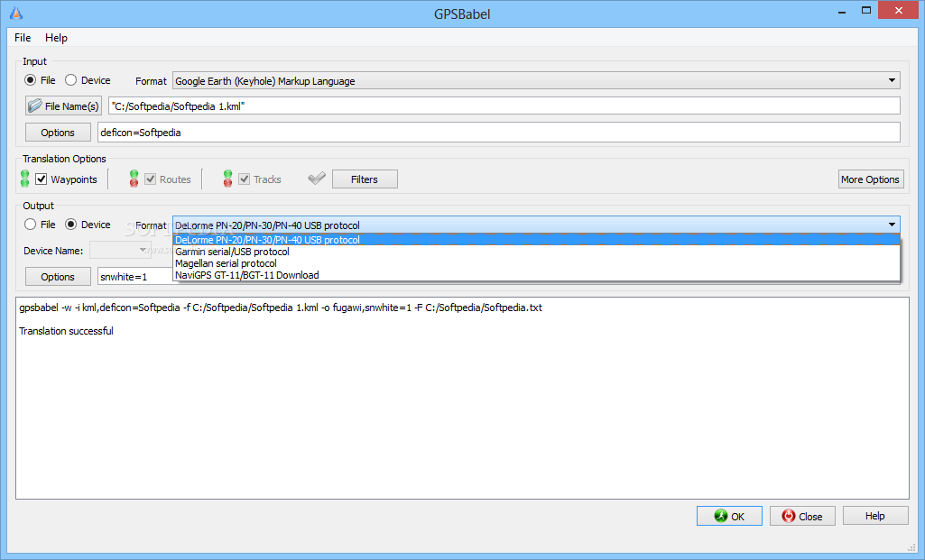The height and width of the screenshot is (560, 925).
Task: Click the GPSBabel app icon in title bar
Action: tap(16, 13)
